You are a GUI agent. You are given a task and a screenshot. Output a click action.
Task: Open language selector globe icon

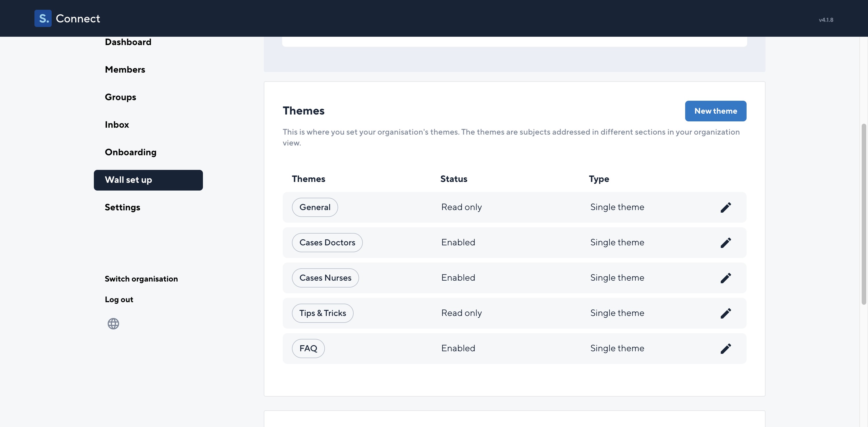coord(113,324)
